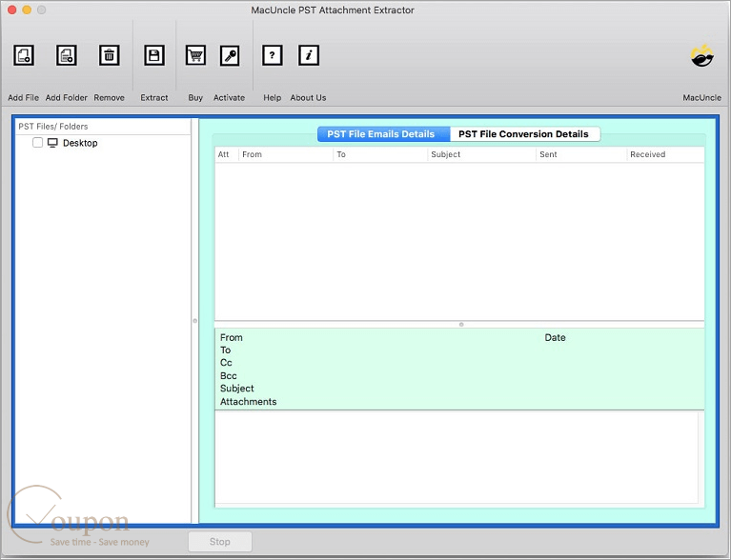Open the Buy shopping cart icon
This screenshot has height=560, width=731.
[195, 55]
